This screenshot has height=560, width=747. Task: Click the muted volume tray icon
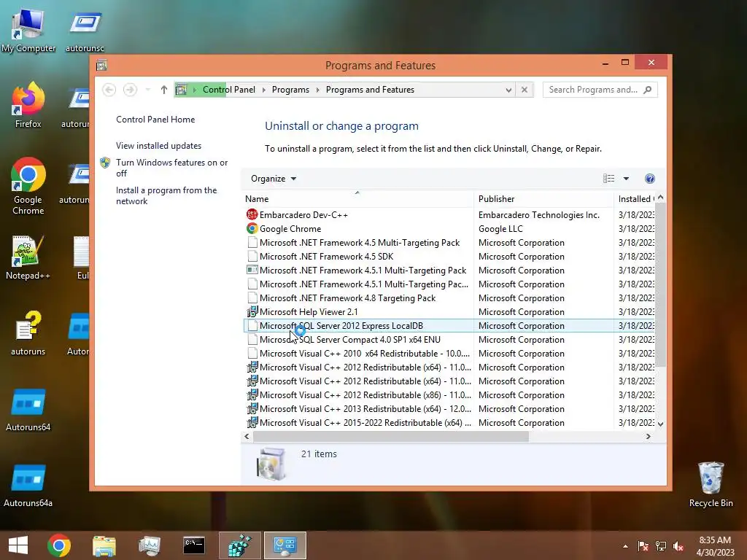click(678, 546)
